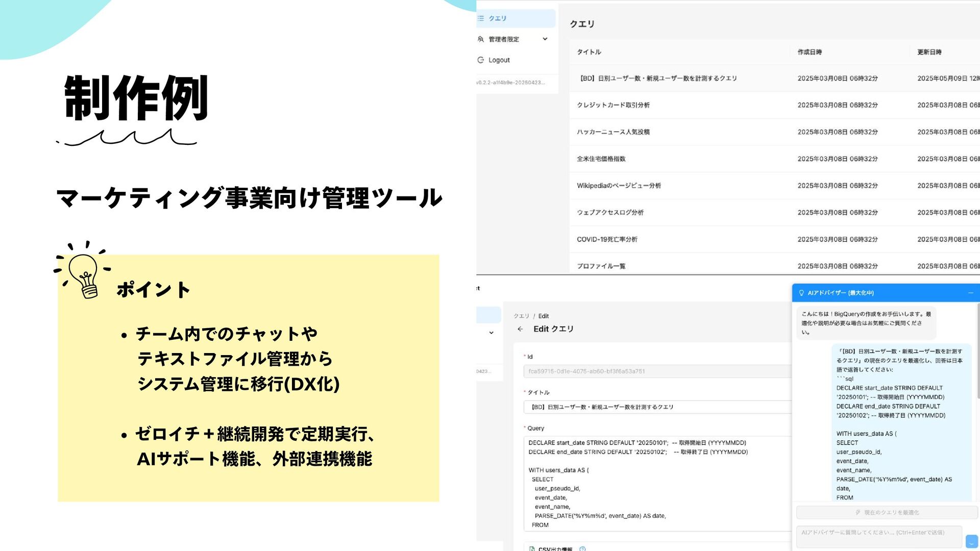Click the back arrow beside Edit クエリ
Screen dimensions: 980x551
click(x=520, y=329)
